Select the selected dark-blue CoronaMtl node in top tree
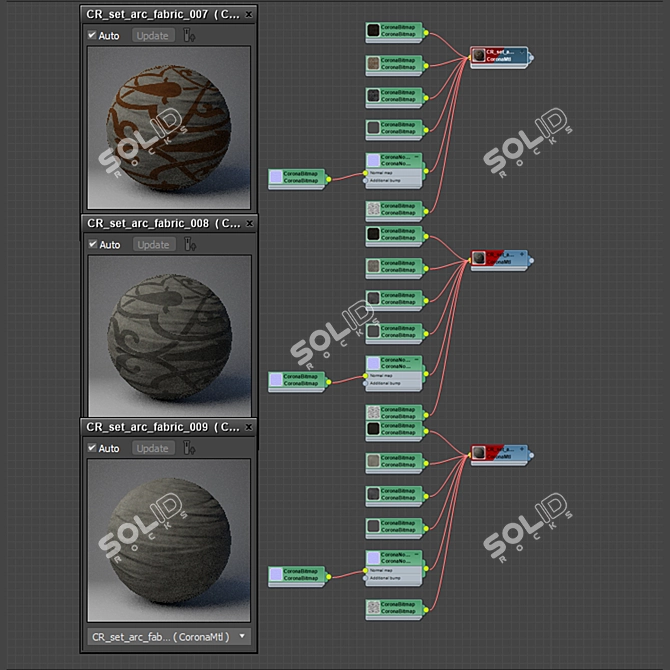The image size is (670, 670). [x=499, y=56]
